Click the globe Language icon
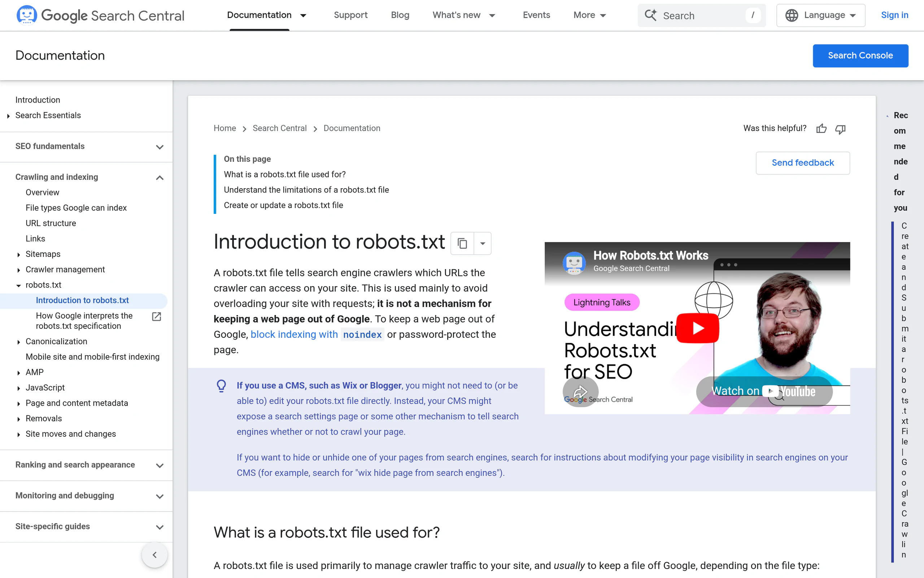Image resolution: width=924 pixels, height=578 pixels. 792,15
